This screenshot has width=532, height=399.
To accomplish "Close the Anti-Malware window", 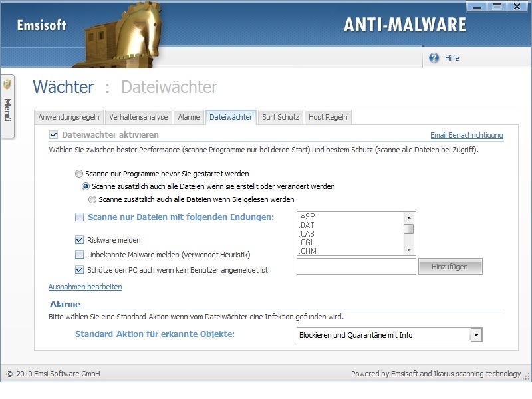I will pyautogui.click(x=517, y=6).
